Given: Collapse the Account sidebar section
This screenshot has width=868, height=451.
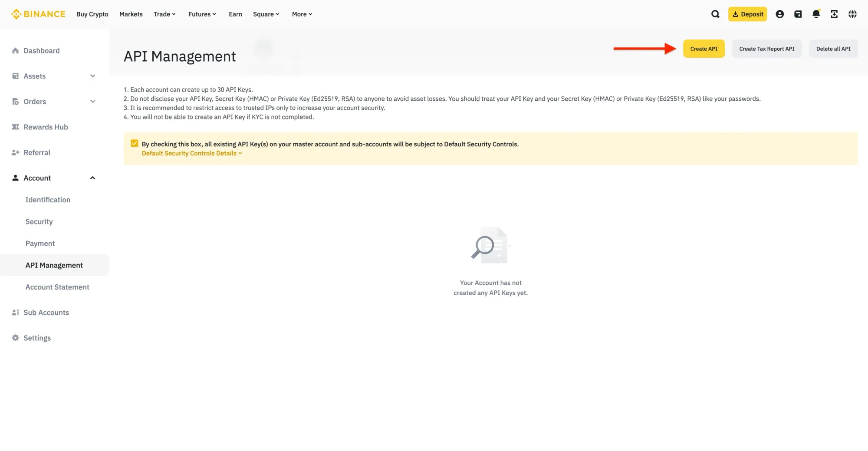Looking at the screenshot, I should (x=92, y=178).
